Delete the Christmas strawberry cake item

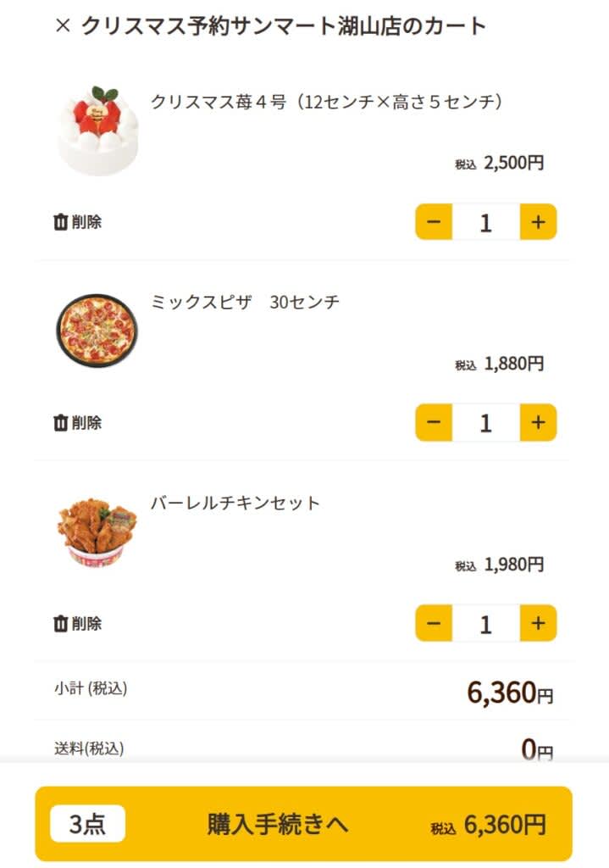coord(77,222)
